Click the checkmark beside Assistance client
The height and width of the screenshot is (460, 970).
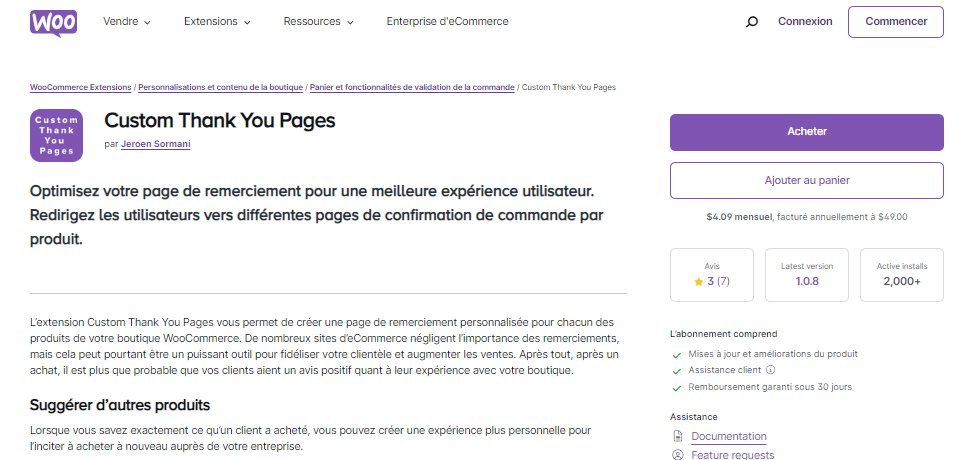tap(677, 371)
